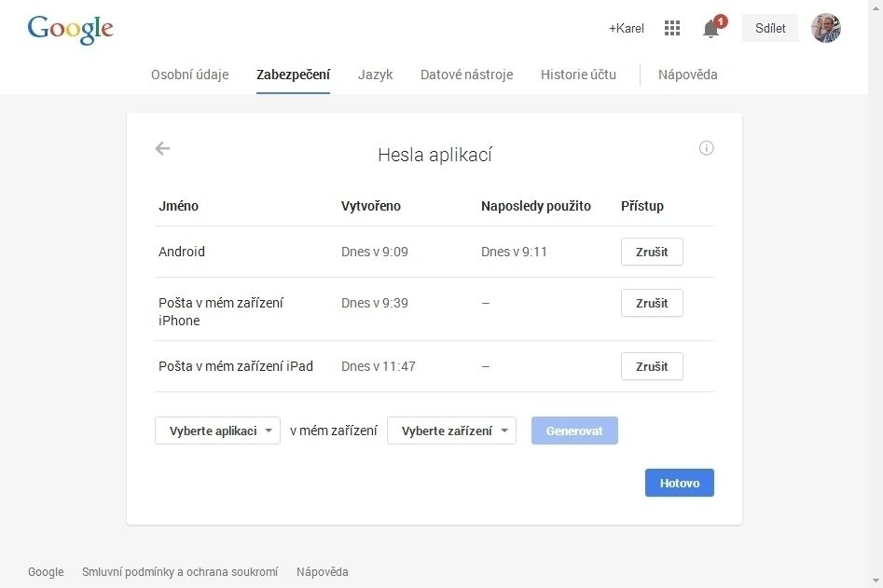This screenshot has height=588, width=883.
Task: Open the Historie účtu tab
Action: coord(578,75)
